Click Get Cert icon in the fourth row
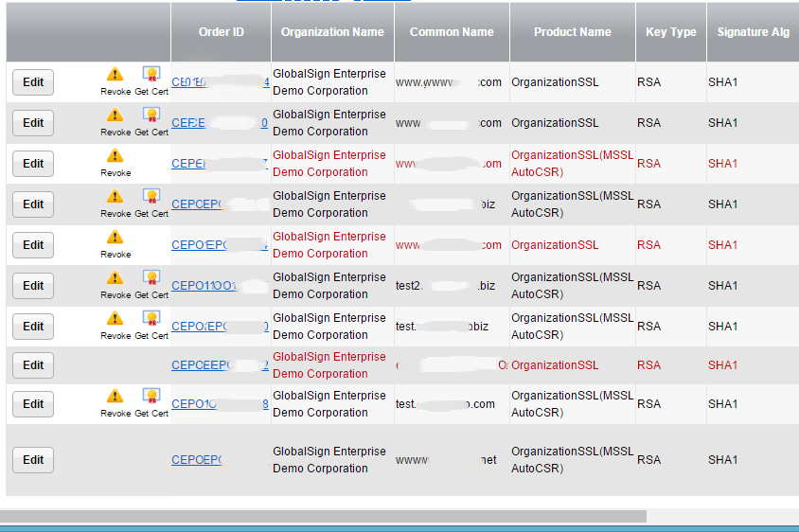This screenshot has height=532, width=799. tap(151, 197)
